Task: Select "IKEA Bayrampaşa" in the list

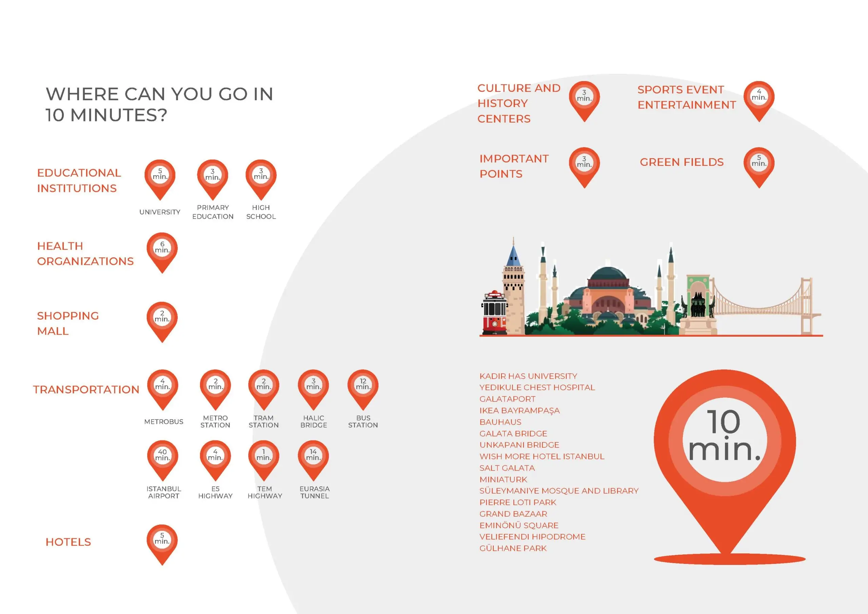Action: (519, 411)
